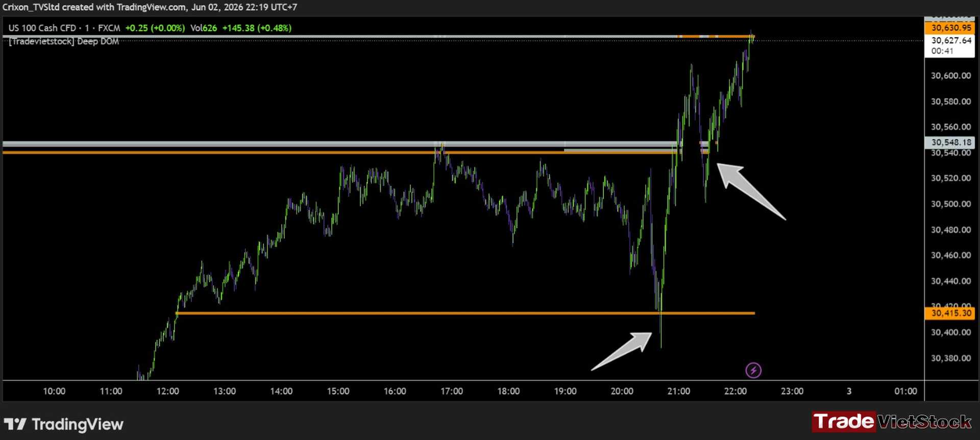Image resolution: width=980 pixels, height=440 pixels.
Task: Click the gray 30,548.18 price label
Action: pos(950,142)
